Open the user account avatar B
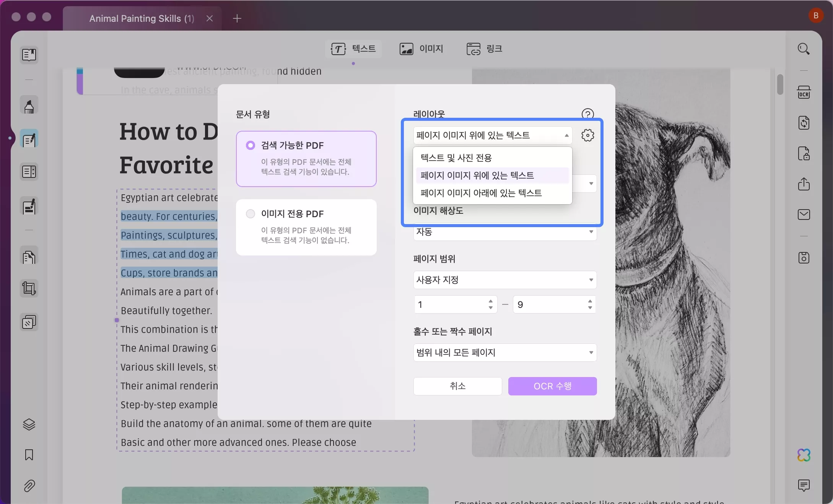 tap(816, 16)
